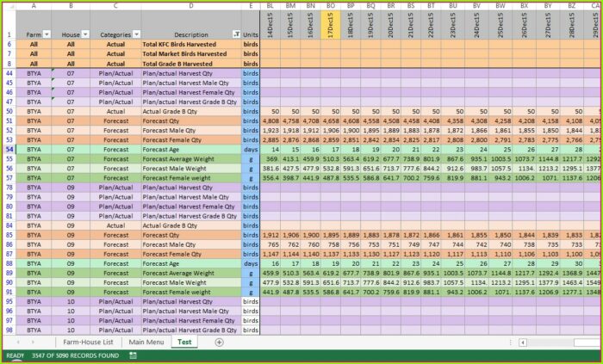The height and width of the screenshot is (364, 603).
Task: Select 'Total Grade B Harvested' cell
Action: pyautogui.click(x=191, y=64)
